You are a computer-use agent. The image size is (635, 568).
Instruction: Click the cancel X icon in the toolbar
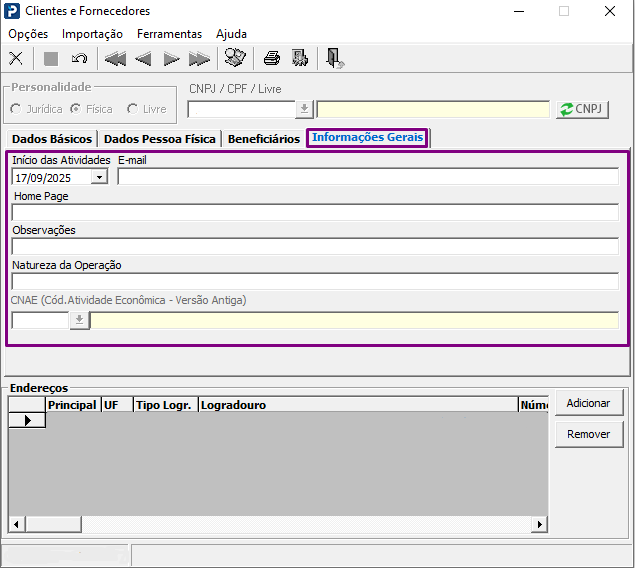click(x=15, y=58)
